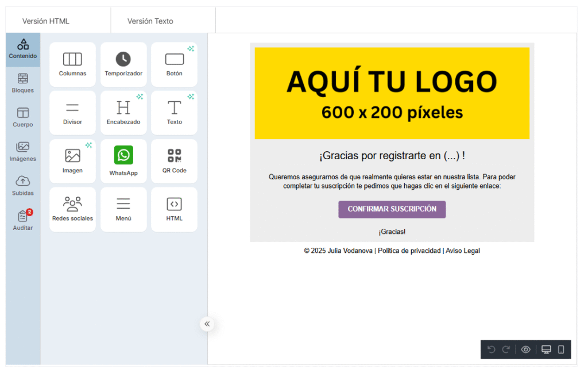Screen dimensions: 588x388
Task: Switch to mobile view mode
Action: tap(561, 349)
